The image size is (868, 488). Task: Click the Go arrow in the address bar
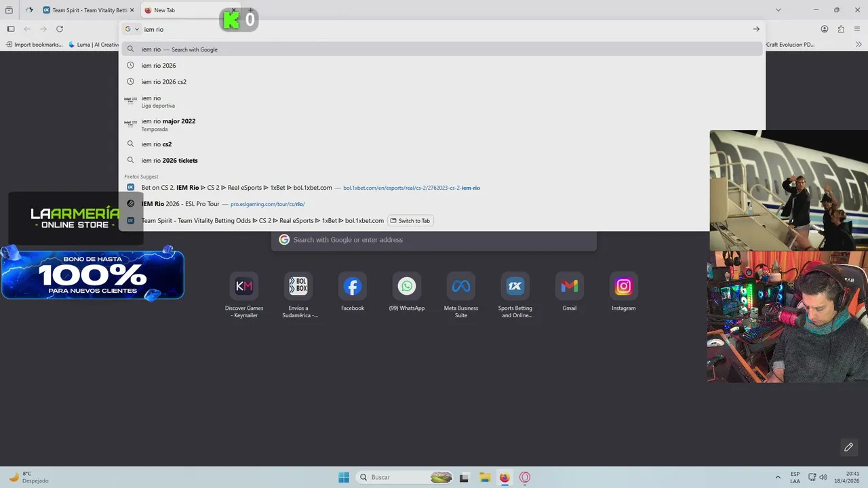(x=756, y=29)
